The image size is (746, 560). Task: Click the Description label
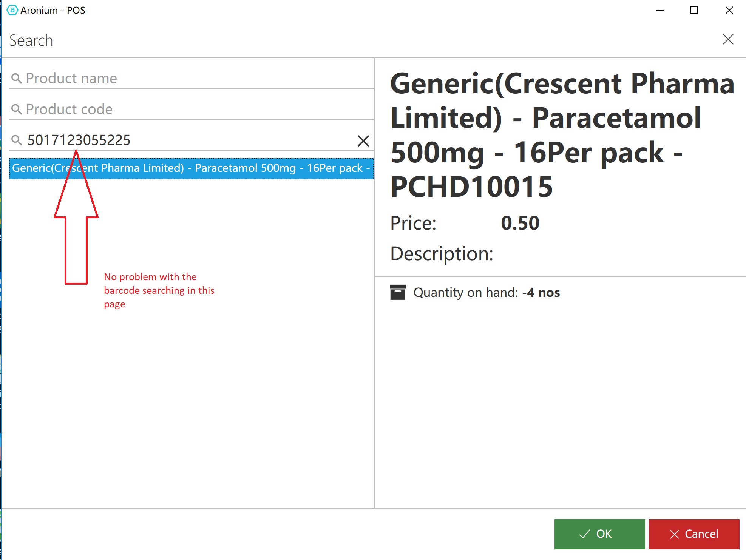442,254
